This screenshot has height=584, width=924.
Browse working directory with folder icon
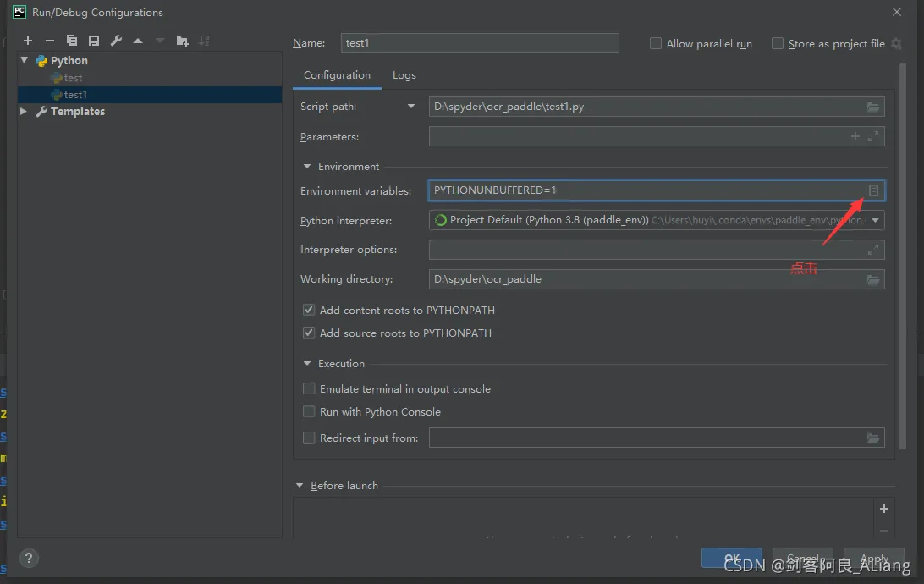873,279
